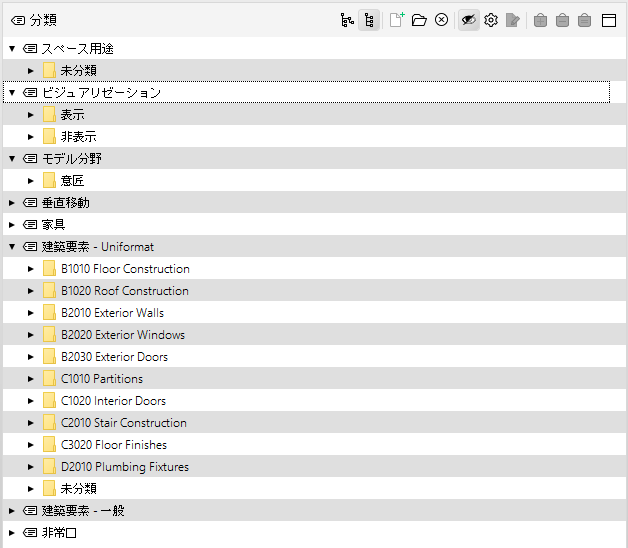Expand C3020 Floor Finishes arrow
This screenshot has height=548, width=628.
(x=30, y=445)
